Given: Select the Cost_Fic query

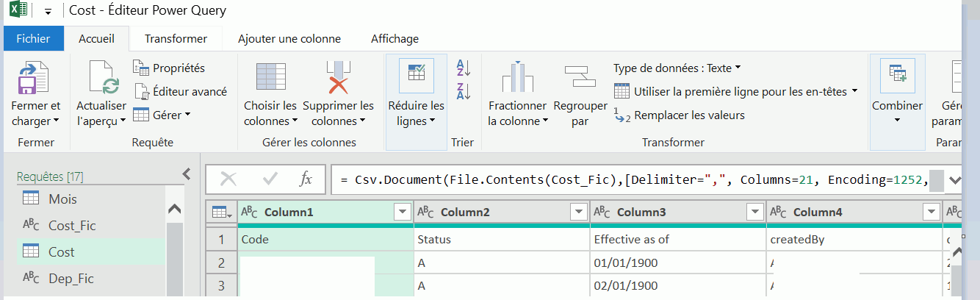Looking at the screenshot, I should point(72,226).
